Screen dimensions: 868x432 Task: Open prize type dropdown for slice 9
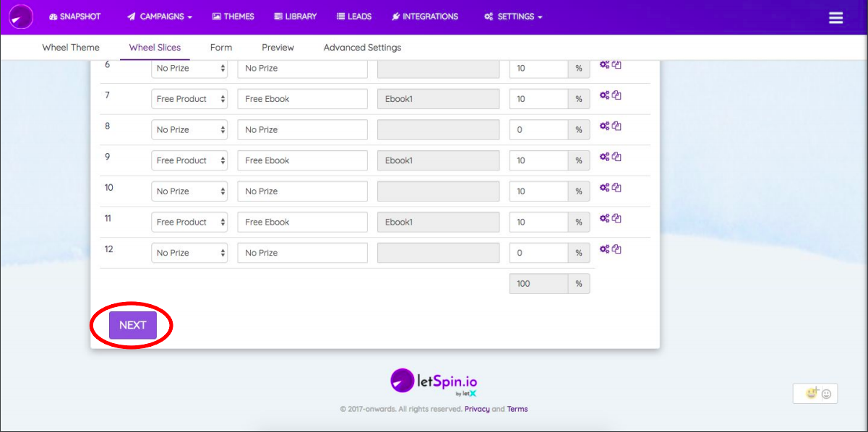pyautogui.click(x=189, y=160)
